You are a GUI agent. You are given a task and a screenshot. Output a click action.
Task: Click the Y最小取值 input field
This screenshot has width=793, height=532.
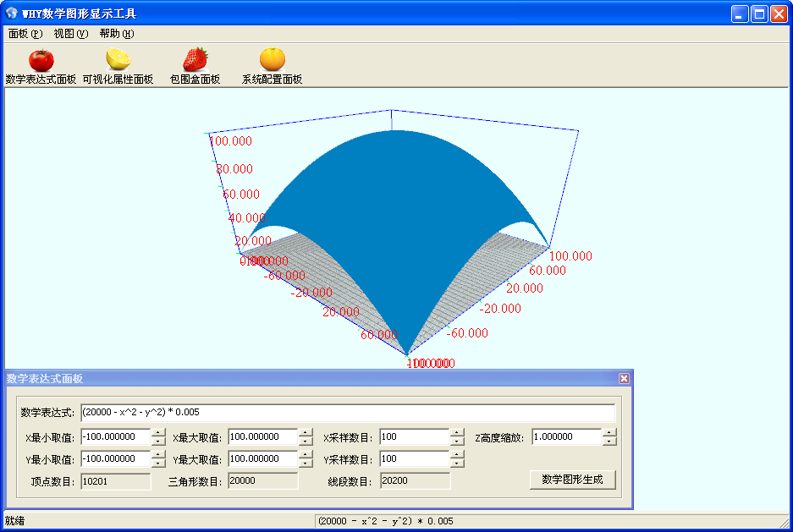pos(116,458)
